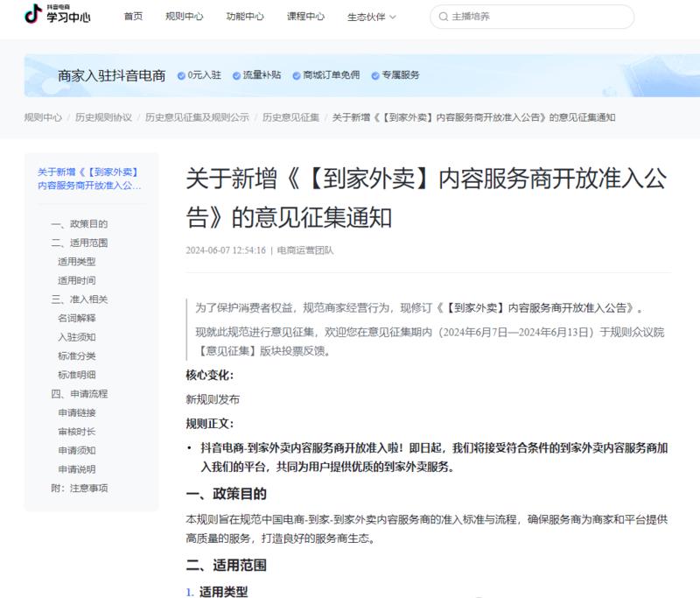700x598 pixels.
Task: Click the 1. 适用类型 subheading in article
Action: (x=217, y=592)
